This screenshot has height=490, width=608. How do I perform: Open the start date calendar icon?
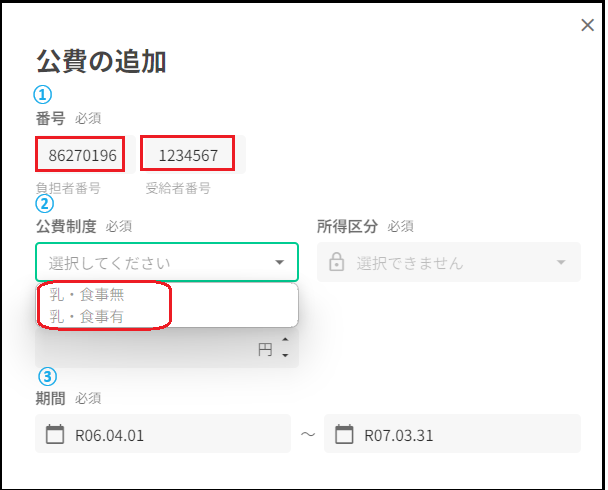(54, 435)
